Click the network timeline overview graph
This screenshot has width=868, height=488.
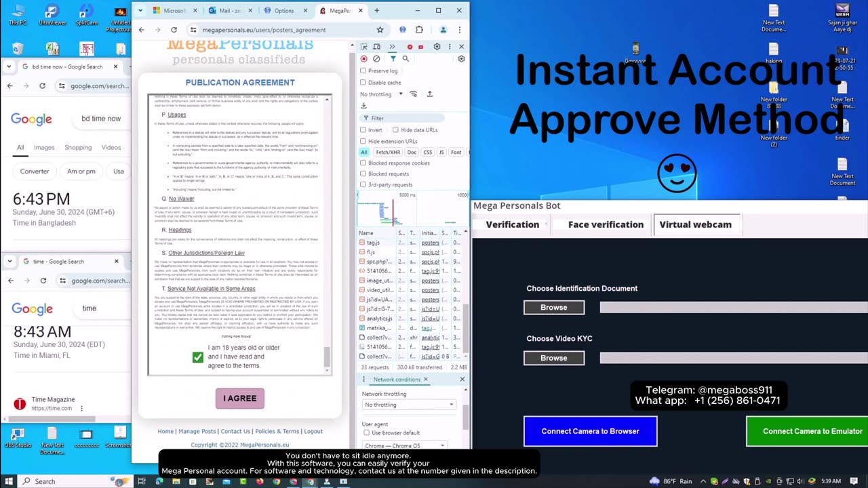pyautogui.click(x=412, y=211)
